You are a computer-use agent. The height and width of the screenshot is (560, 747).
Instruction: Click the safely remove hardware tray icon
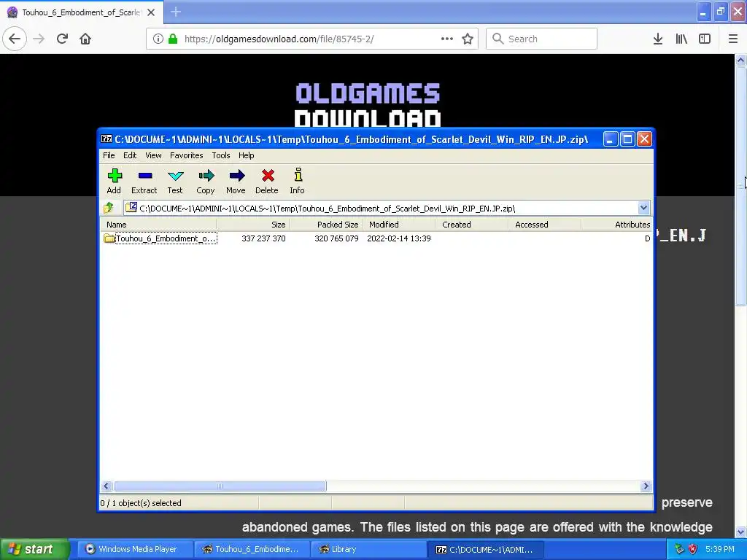679,549
